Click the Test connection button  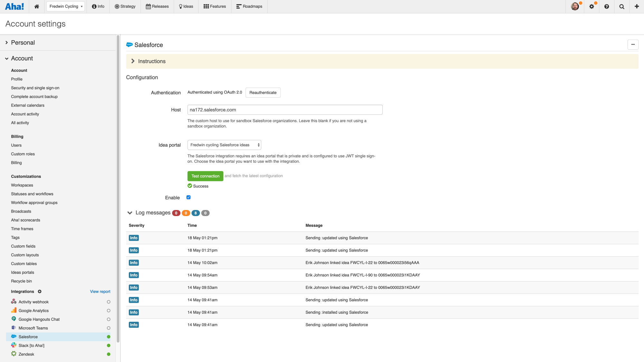click(x=205, y=176)
